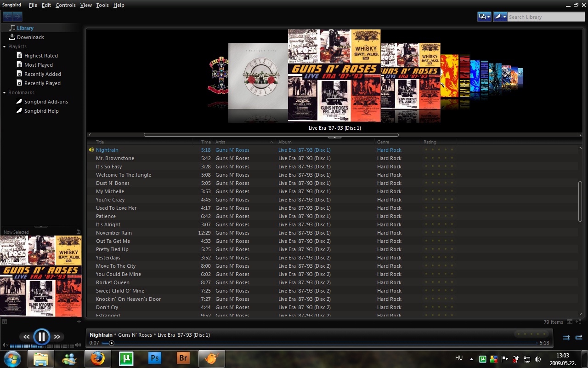The image size is (588, 368).
Task: Open Photoshop from the taskbar
Action: [155, 358]
